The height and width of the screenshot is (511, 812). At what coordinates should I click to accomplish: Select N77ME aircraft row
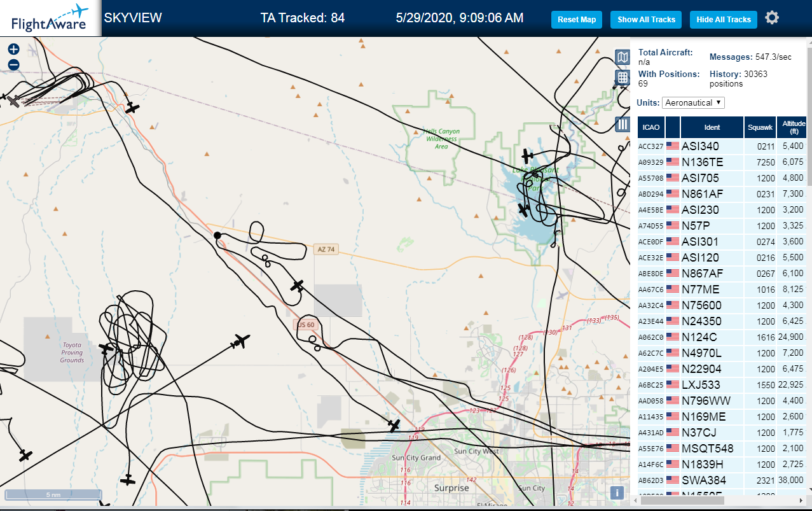click(x=722, y=290)
